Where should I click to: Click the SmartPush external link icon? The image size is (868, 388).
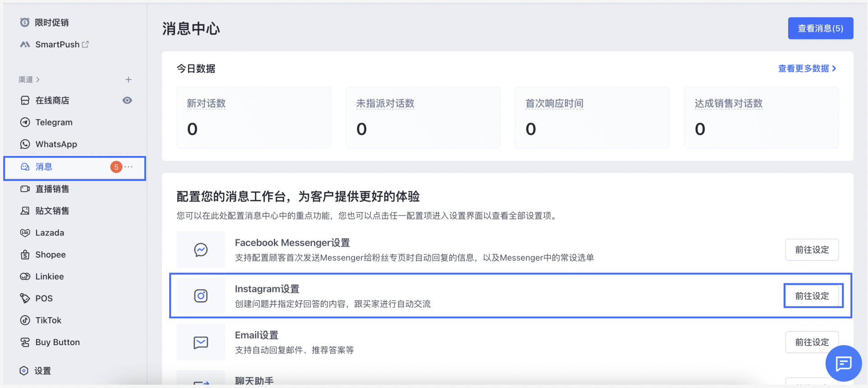coord(85,44)
